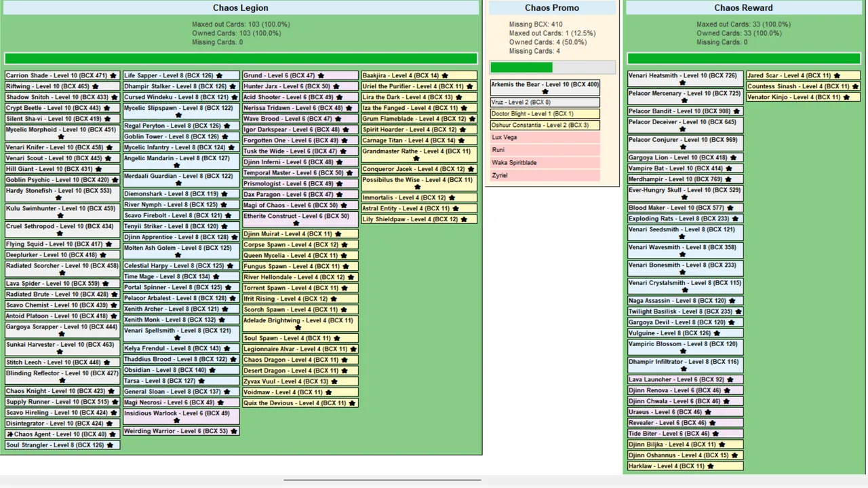Click the star next to Baakjira

(446, 76)
